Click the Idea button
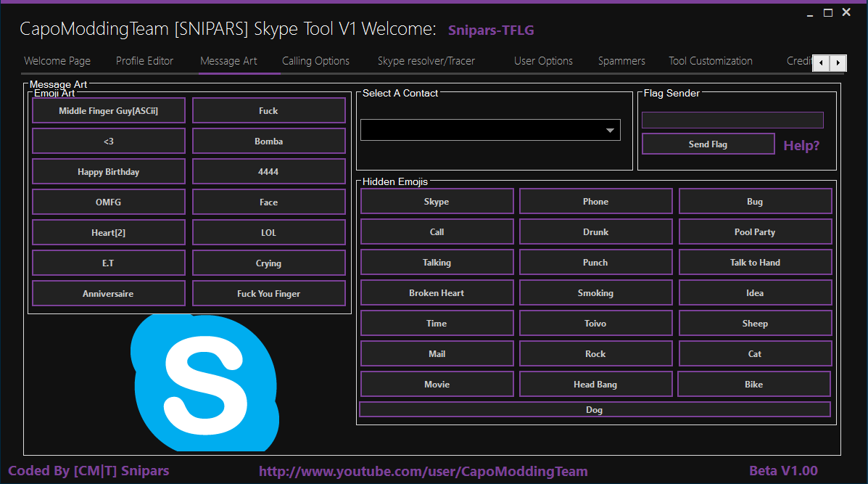This screenshot has width=868, height=484. pos(755,293)
